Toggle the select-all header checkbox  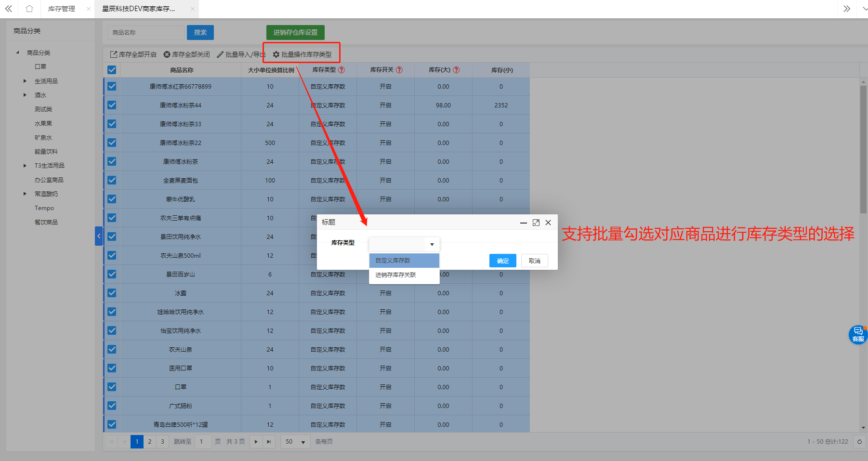112,70
